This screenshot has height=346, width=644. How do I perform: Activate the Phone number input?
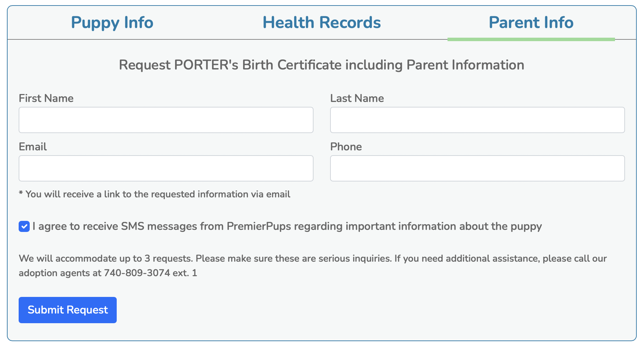point(478,168)
